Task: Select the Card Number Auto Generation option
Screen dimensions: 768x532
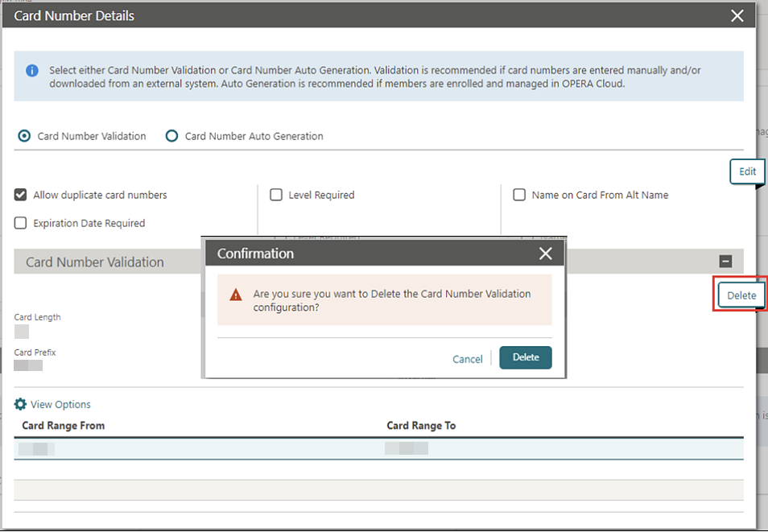Action: [x=171, y=136]
